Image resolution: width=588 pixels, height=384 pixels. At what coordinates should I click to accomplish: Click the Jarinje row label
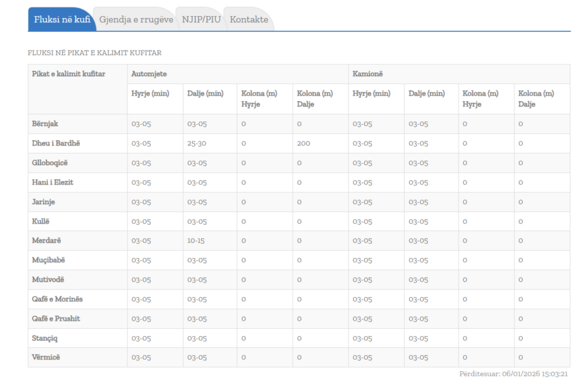(44, 202)
